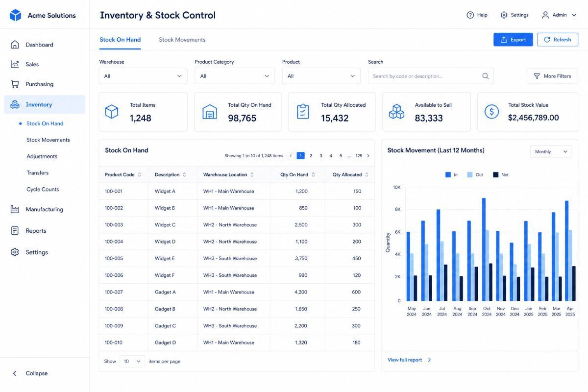Toggle the Net series legend swatch

pyautogui.click(x=495, y=174)
